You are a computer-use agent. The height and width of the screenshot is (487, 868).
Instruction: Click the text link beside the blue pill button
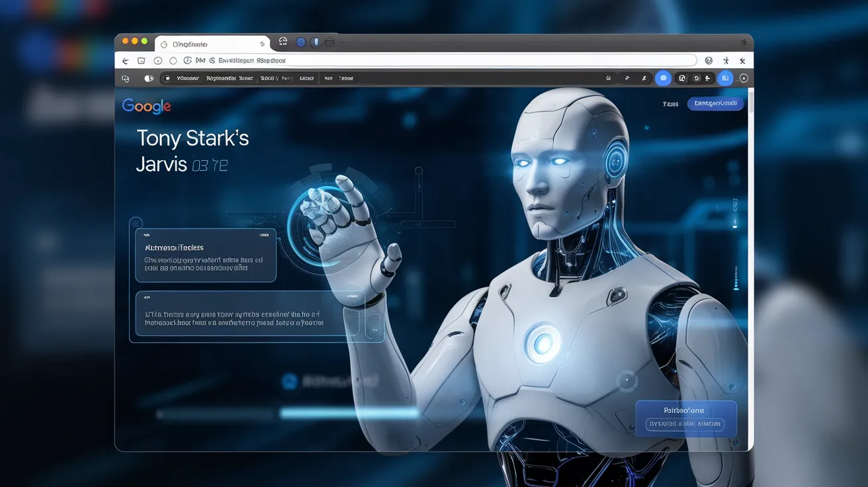coord(670,104)
